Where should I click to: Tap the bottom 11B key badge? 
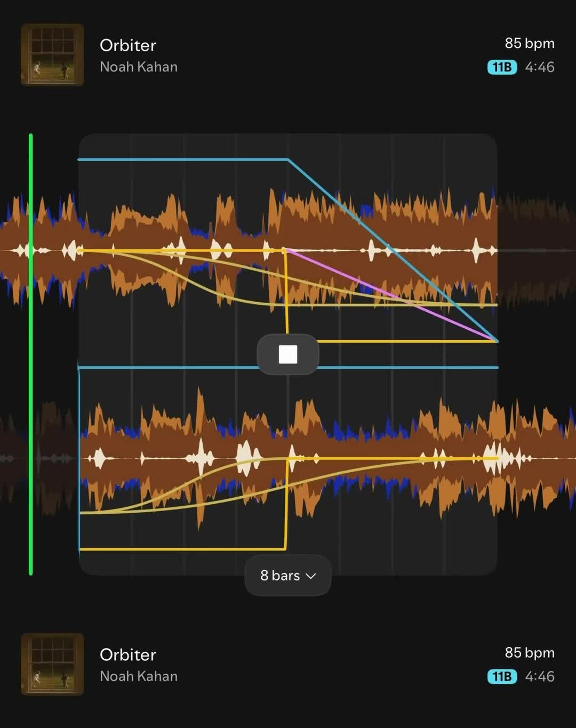click(x=502, y=677)
